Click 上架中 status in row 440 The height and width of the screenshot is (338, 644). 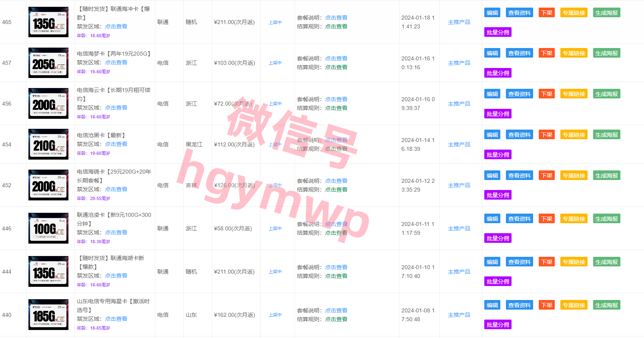(x=275, y=315)
